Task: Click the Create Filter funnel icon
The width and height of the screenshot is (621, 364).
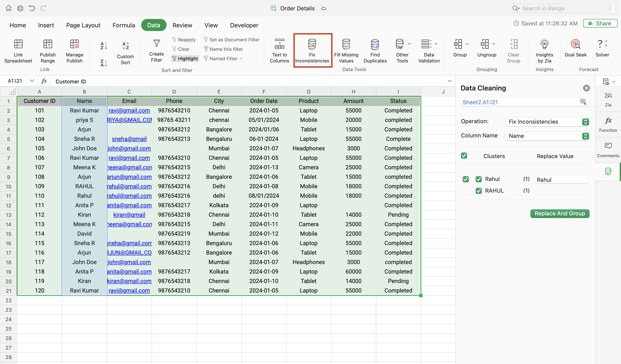Action: coord(156,44)
